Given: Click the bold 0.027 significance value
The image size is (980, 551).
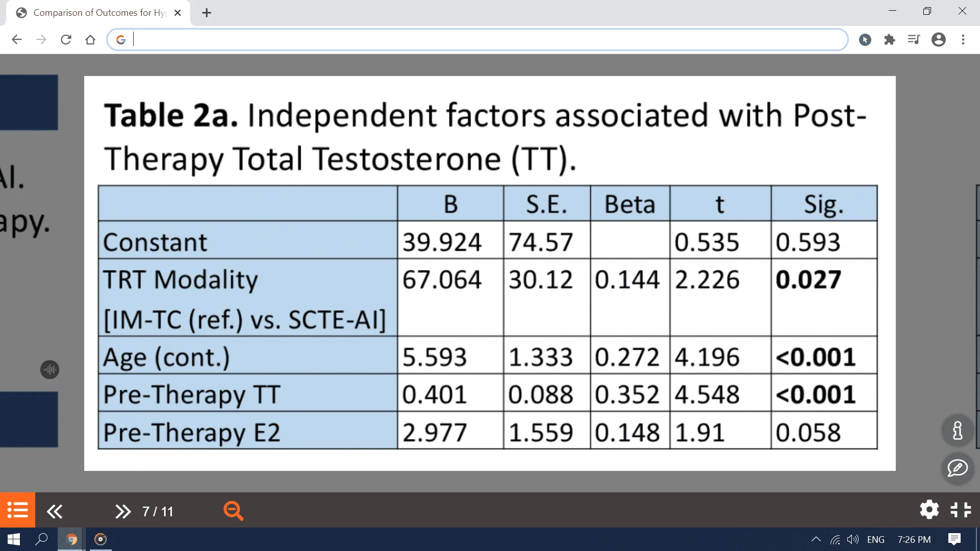Looking at the screenshot, I should [x=808, y=280].
